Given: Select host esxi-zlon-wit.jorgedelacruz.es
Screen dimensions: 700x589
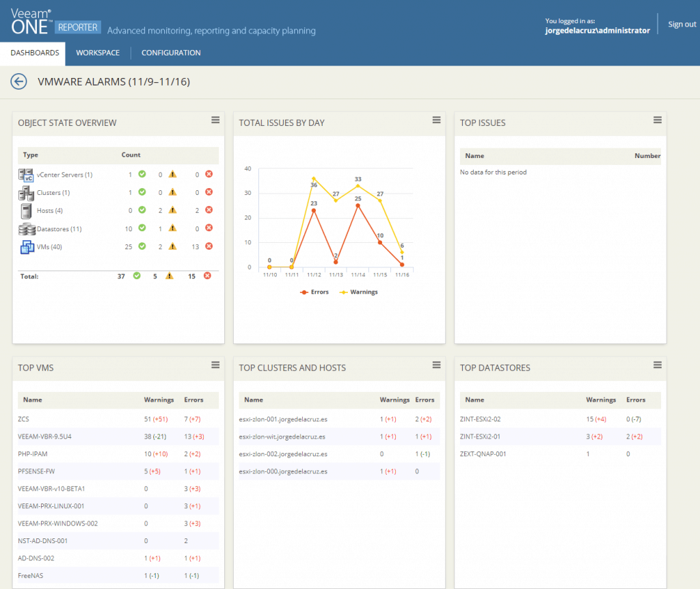Looking at the screenshot, I should click(339, 436).
